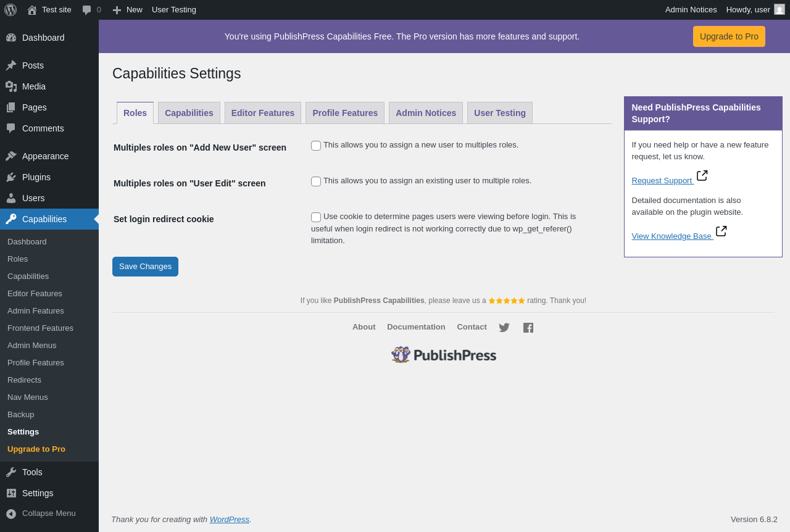
Task: Open Nav Menus in Capabilities submenu
Action: [x=49, y=397]
